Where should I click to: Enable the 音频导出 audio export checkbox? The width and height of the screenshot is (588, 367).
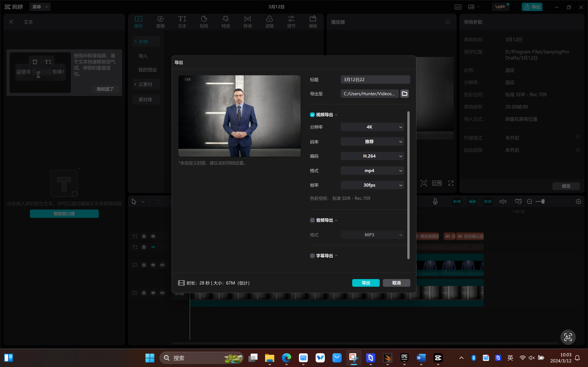(312, 220)
